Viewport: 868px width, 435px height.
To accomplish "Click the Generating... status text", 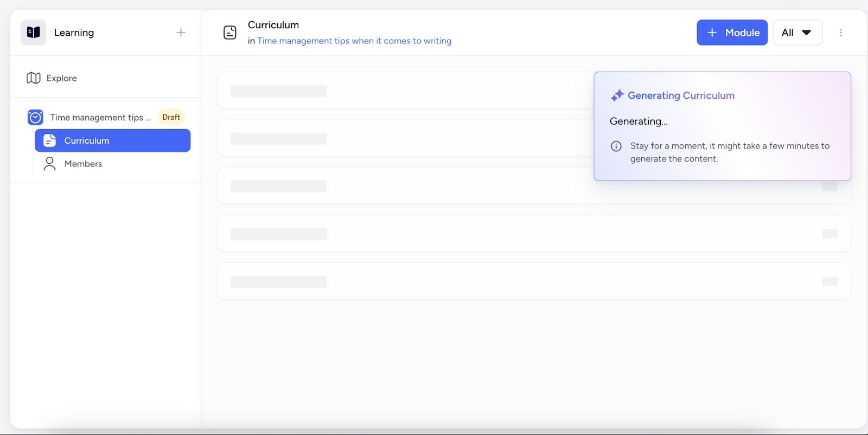I will [x=639, y=121].
